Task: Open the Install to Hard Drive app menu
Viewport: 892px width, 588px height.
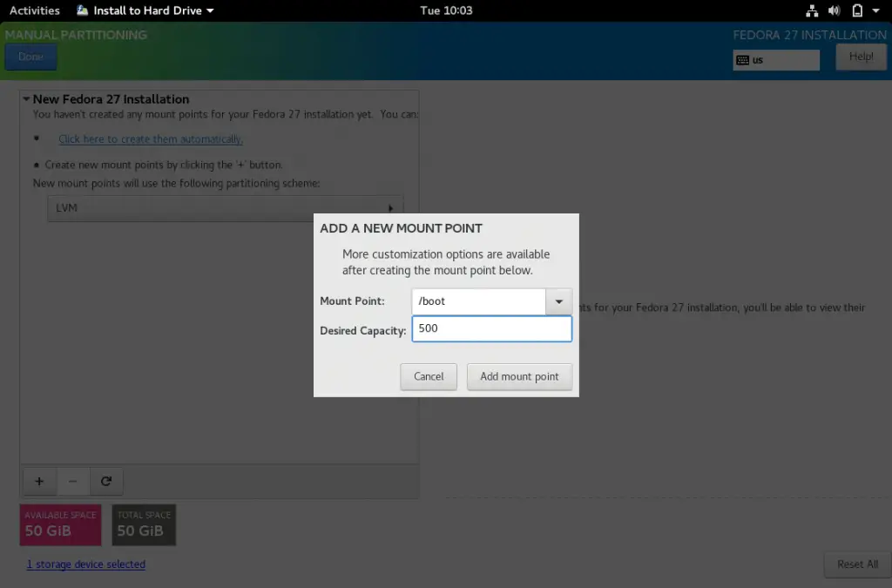Action: click(145, 10)
